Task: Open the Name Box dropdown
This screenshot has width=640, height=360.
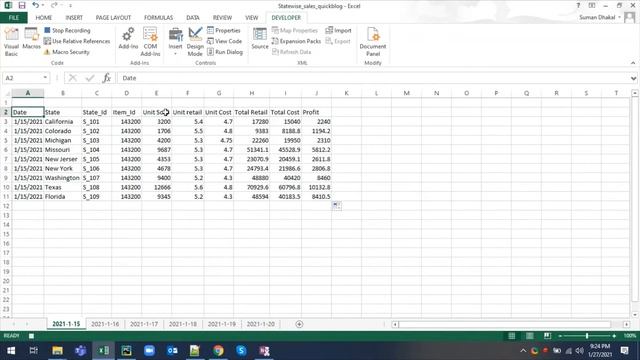Action: [45, 78]
